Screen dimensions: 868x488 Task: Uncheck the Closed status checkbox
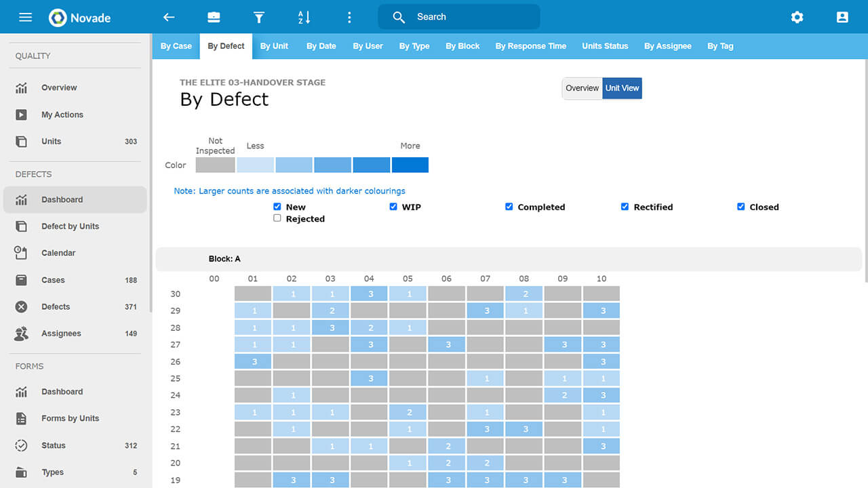pos(741,207)
